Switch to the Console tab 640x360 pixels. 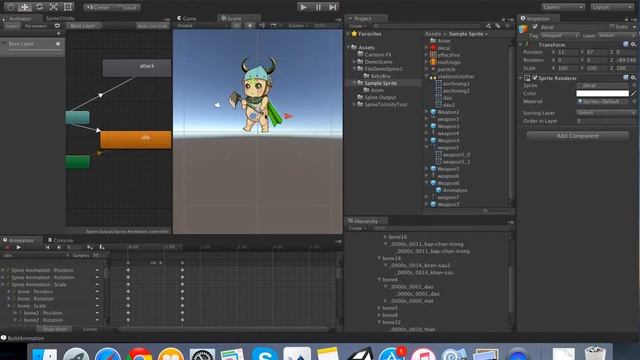tap(60, 240)
